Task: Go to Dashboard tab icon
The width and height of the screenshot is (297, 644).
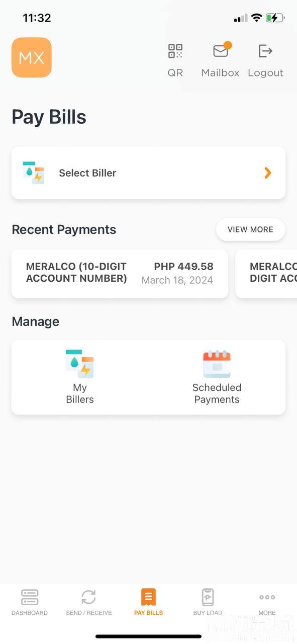Action: 30,597
